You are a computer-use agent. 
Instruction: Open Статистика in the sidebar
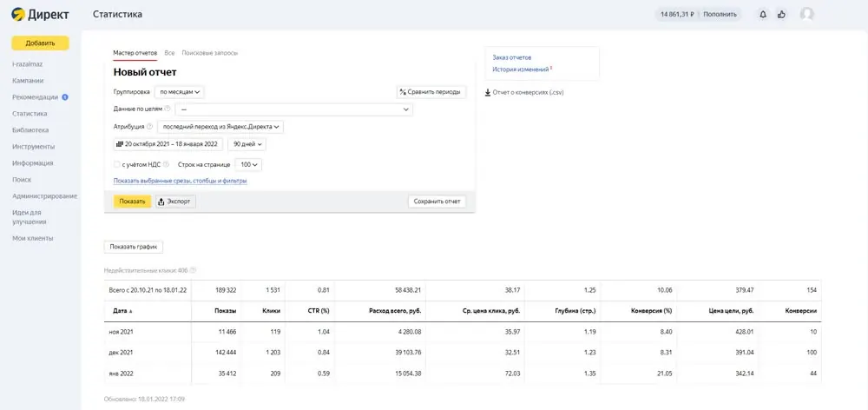point(30,114)
